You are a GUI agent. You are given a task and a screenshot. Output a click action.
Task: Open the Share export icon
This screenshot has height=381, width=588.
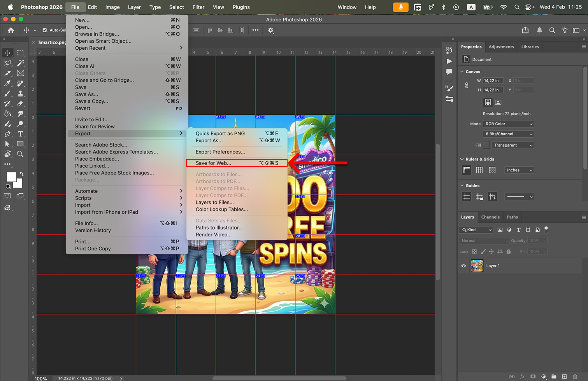click(x=525, y=30)
